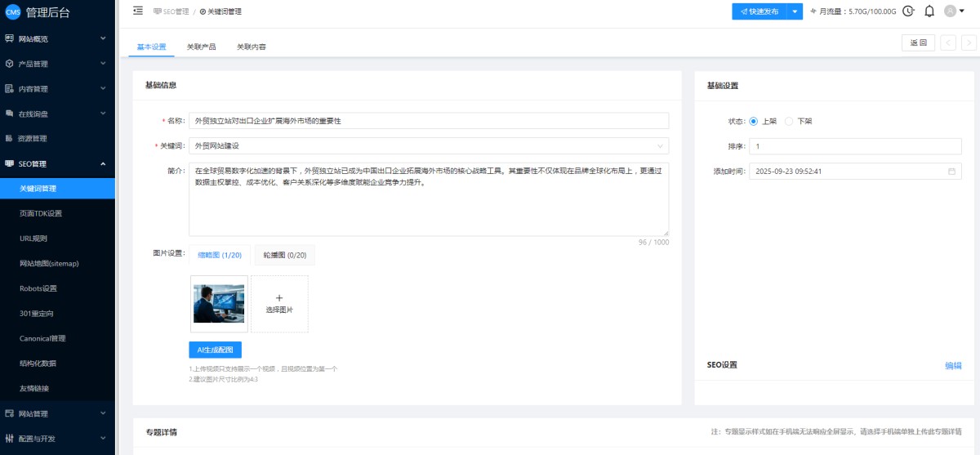
Task: Open the user avatar dropdown
Action: point(954,11)
